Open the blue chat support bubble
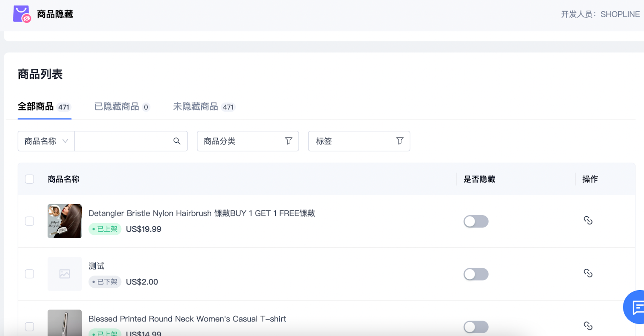Screen dimensions: 644x336 point(636,307)
